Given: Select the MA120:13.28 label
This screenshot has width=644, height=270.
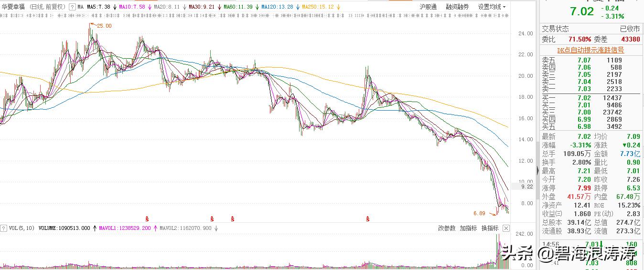Looking at the screenshot, I should [277, 7].
